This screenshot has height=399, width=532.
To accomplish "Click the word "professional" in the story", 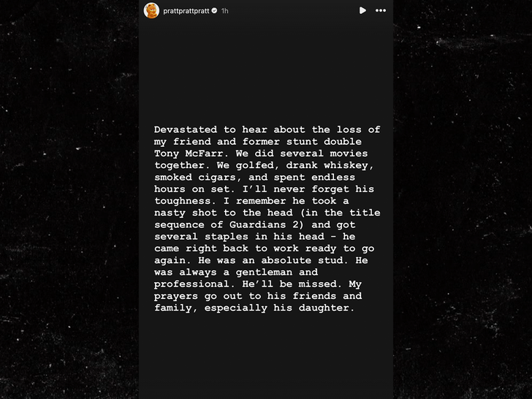I will coord(190,284).
